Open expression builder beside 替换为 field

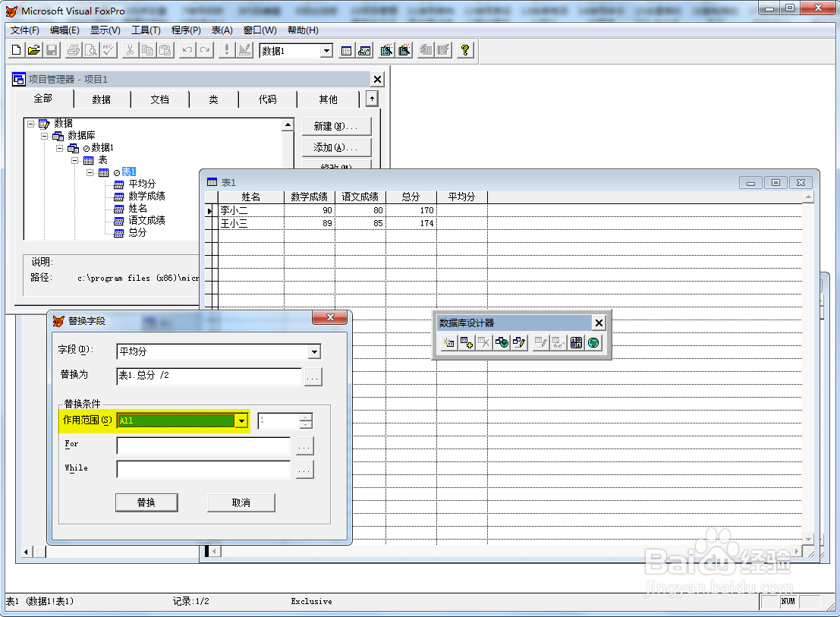313,376
